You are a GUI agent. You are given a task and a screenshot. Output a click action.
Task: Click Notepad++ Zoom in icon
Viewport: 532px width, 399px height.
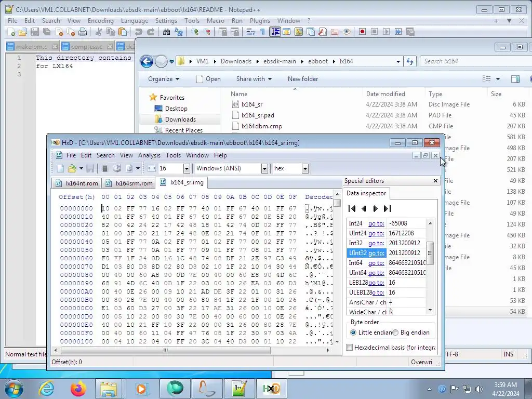(194, 32)
